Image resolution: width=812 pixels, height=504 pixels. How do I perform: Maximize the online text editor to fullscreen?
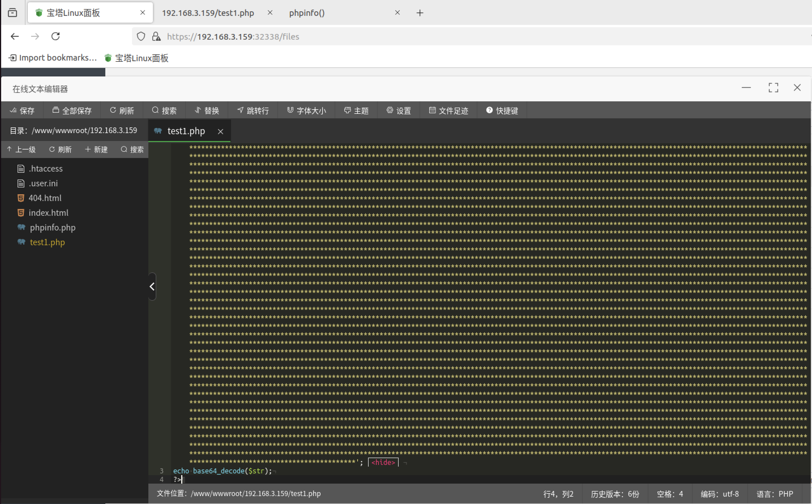pyautogui.click(x=773, y=88)
